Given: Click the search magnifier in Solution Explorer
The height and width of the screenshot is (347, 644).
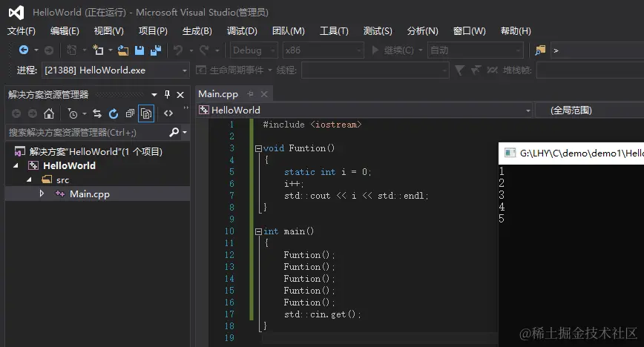Looking at the screenshot, I should 174,132.
